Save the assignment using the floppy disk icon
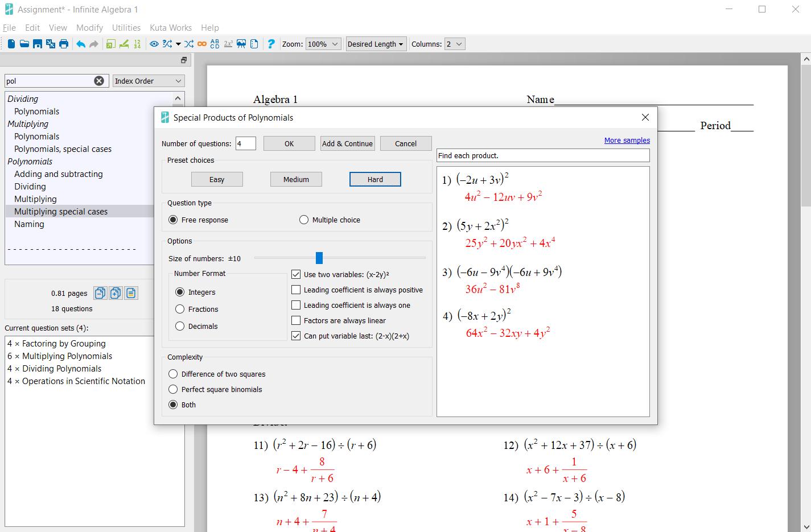The image size is (811, 532). (x=38, y=44)
